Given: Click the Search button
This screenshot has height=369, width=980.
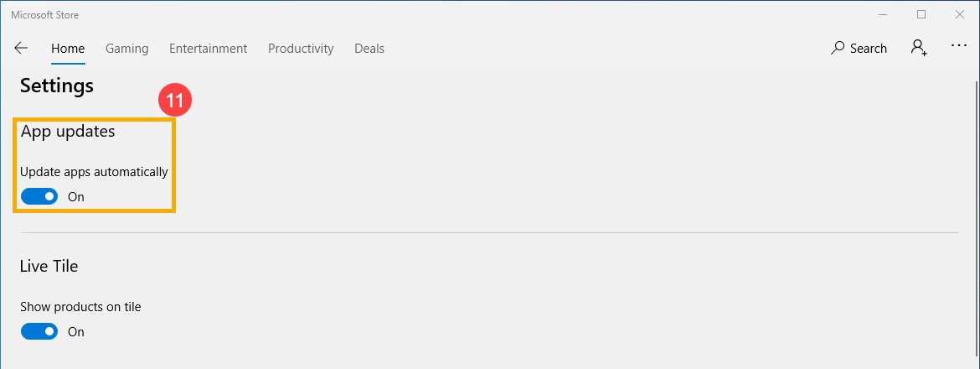Looking at the screenshot, I should pyautogui.click(x=859, y=49).
